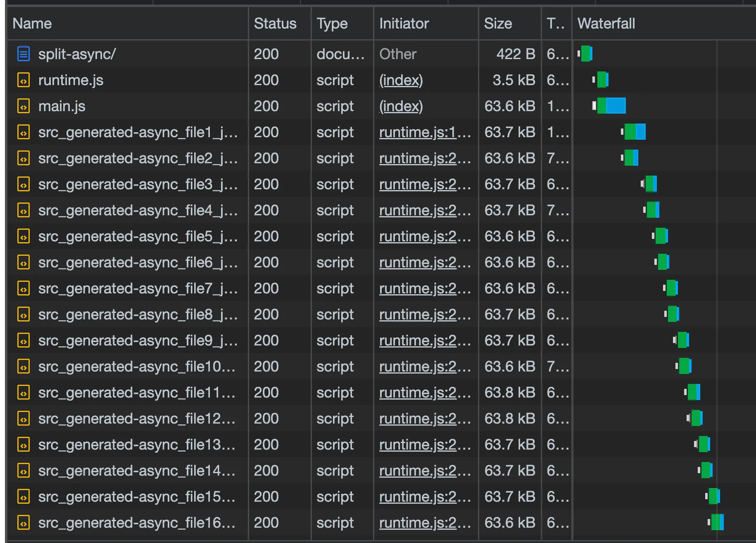Click script icon of src_generated-async_file2
Viewport: 756px width, 543px height.
(24, 158)
